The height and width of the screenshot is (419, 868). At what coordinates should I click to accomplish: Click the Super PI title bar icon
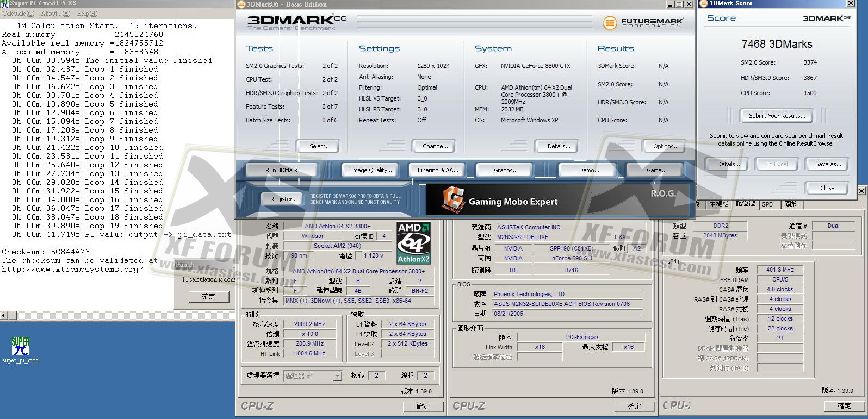coord(4,3)
